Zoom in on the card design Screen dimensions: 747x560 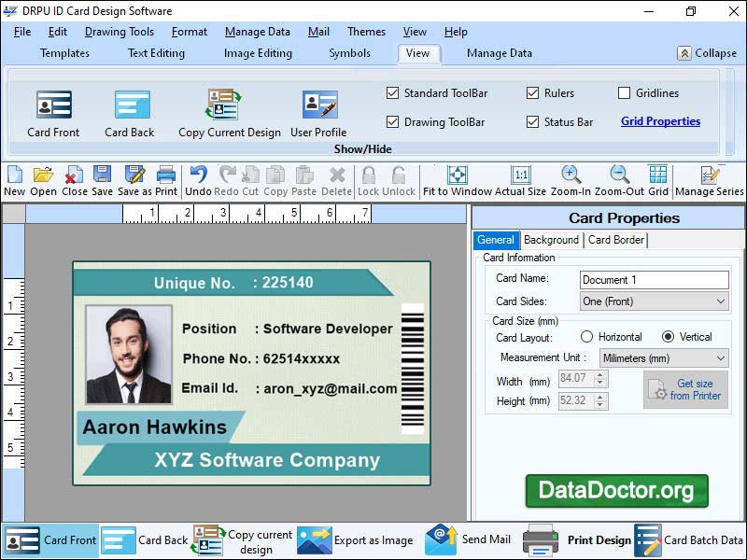tap(571, 177)
